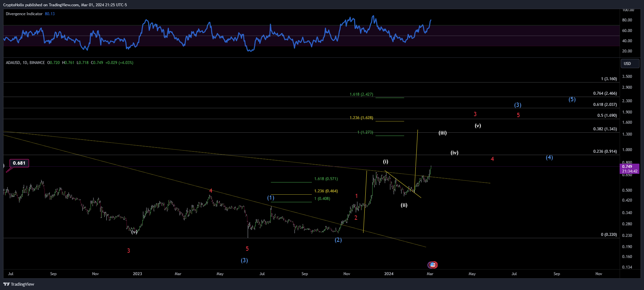Select the white (i) wave label
Screen dimensions: 644x290
tap(385, 162)
